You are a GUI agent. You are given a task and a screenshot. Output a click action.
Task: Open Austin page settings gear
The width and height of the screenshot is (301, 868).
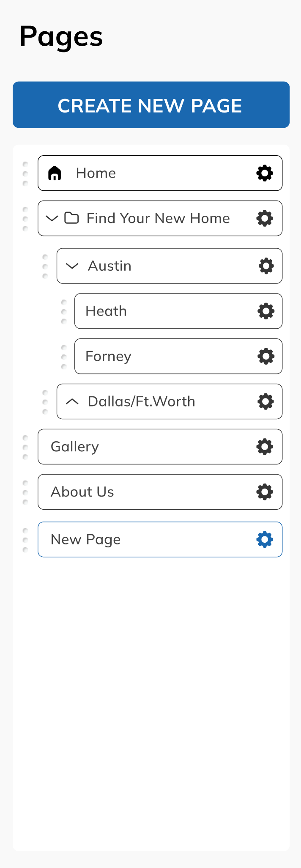pos(266,266)
